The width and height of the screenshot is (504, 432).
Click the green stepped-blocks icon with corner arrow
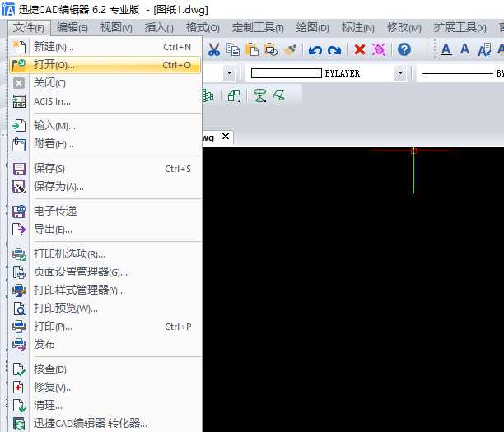click(x=234, y=95)
